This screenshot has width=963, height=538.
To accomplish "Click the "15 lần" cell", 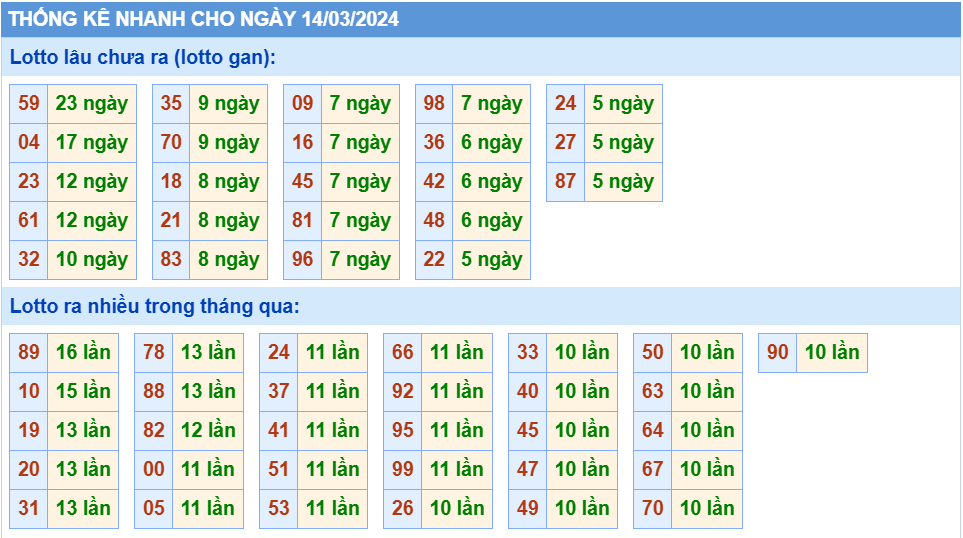I will (x=83, y=392).
